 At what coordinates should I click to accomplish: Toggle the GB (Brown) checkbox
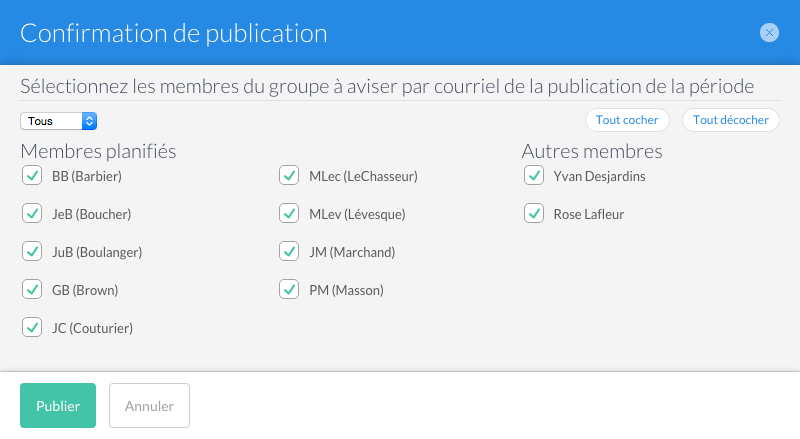point(32,289)
